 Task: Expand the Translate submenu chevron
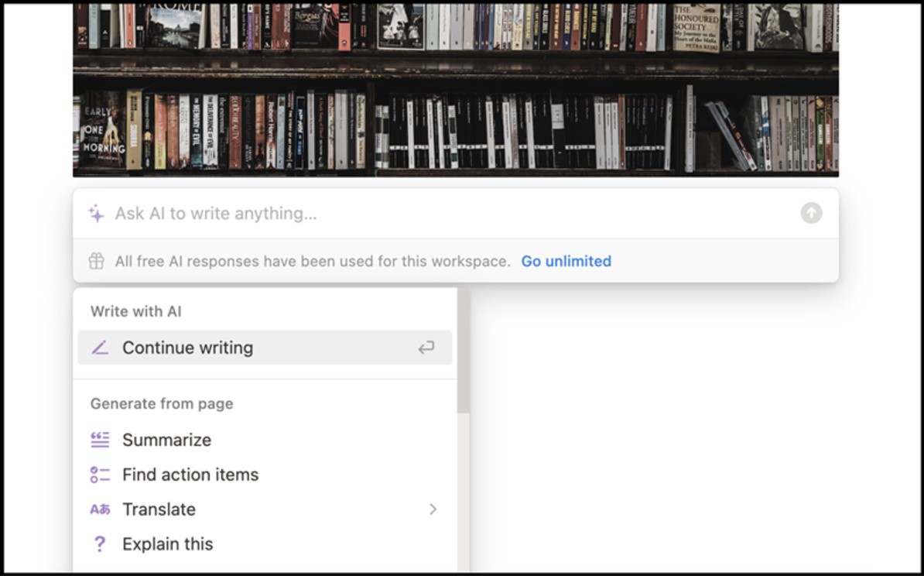coord(433,509)
